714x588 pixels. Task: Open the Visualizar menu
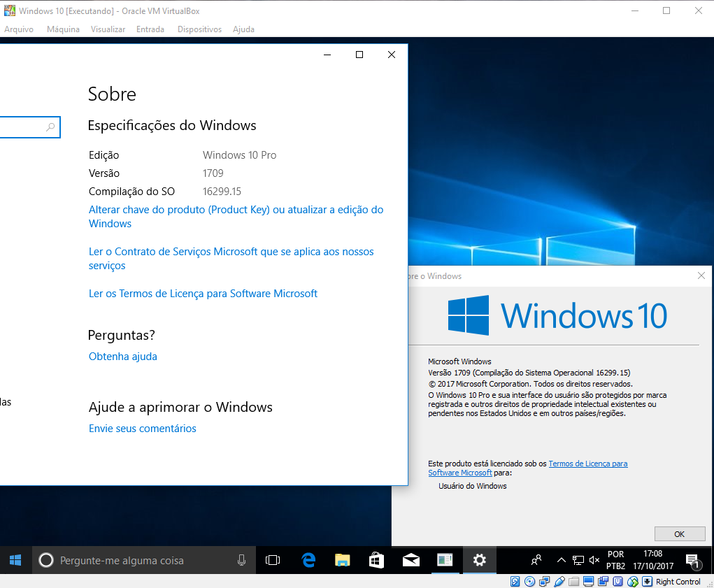click(x=108, y=29)
